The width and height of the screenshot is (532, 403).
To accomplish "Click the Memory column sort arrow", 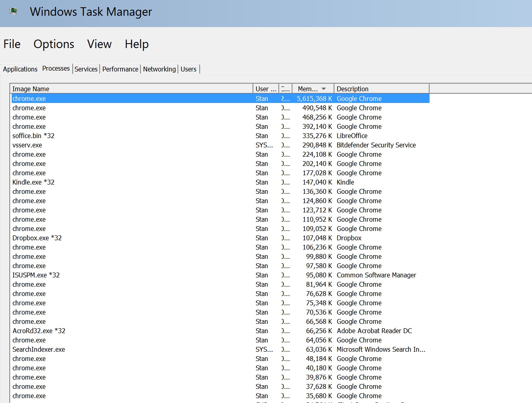I will tap(323, 89).
